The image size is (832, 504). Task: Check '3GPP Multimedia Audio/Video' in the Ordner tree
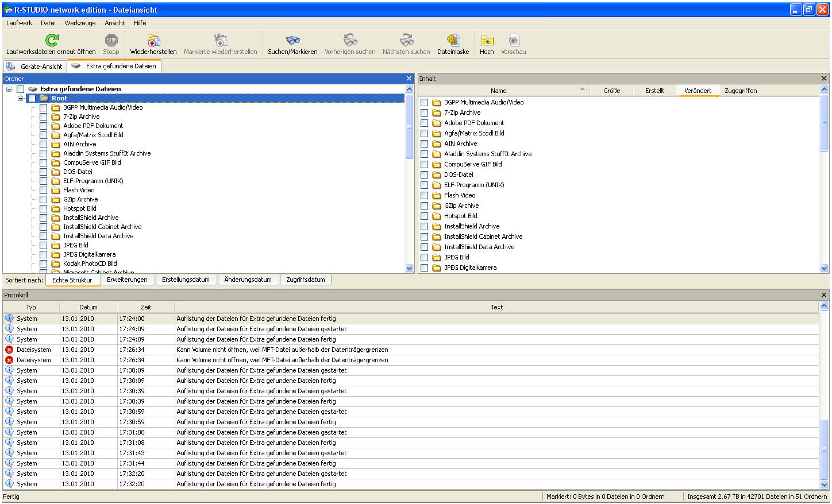click(x=43, y=107)
